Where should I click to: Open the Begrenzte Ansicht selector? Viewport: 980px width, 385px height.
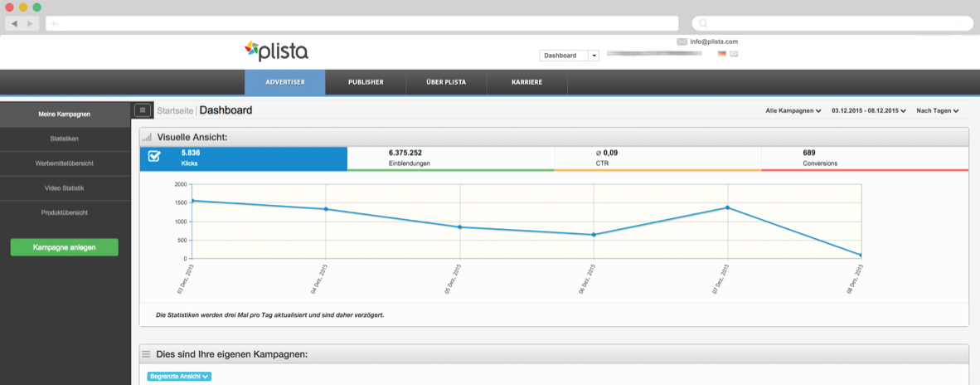point(179,376)
